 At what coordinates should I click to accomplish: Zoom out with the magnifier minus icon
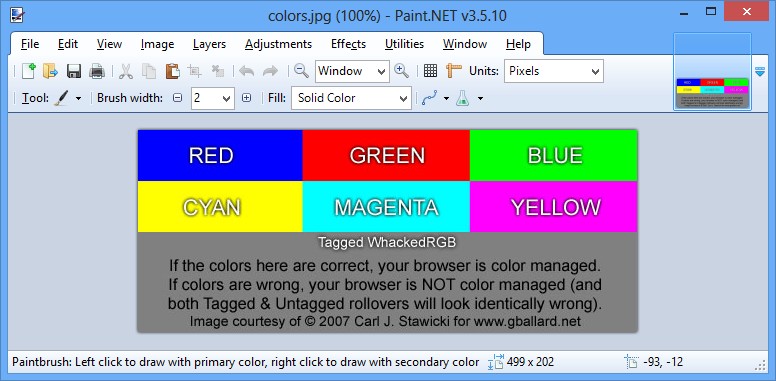point(301,71)
